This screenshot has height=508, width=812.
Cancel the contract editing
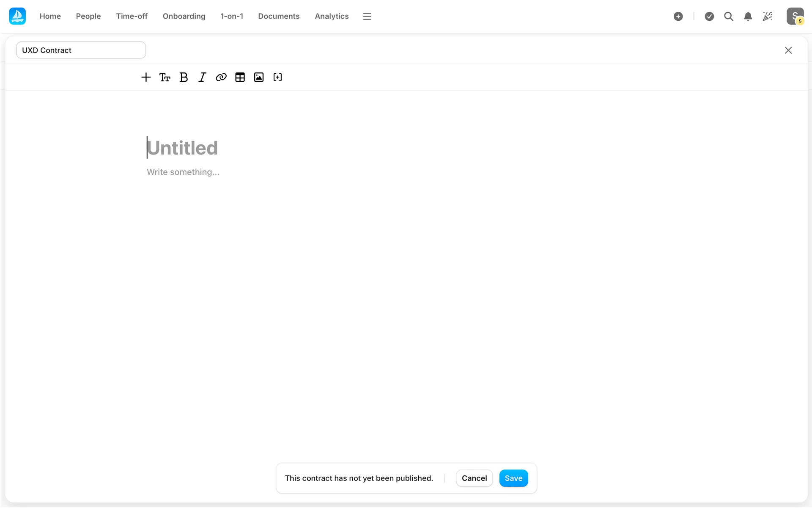(474, 478)
